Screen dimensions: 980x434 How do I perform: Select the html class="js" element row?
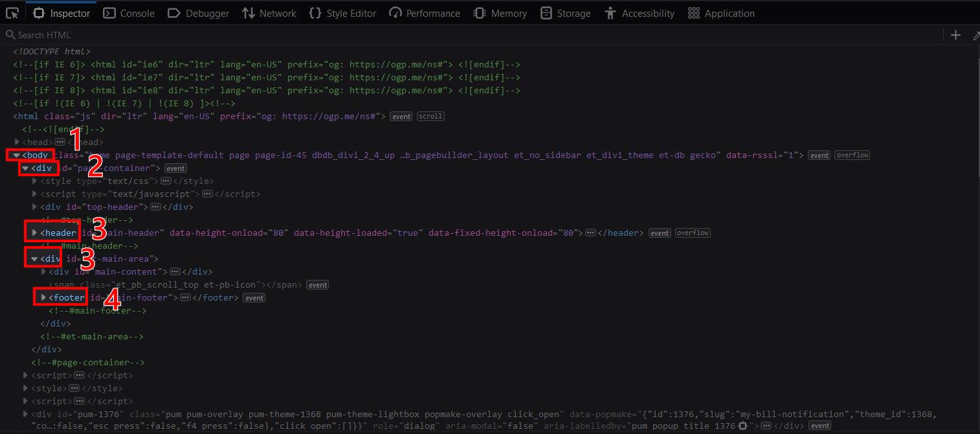199,116
